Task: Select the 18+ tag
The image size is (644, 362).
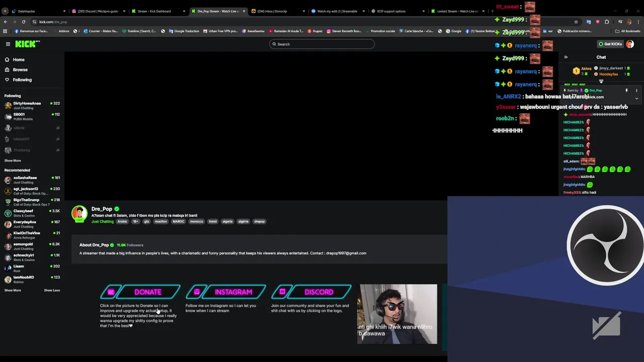Action: coord(135,222)
